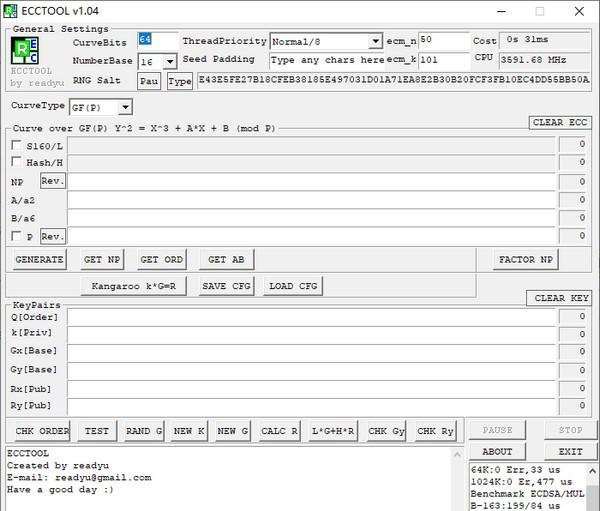The height and width of the screenshot is (511, 600).
Task: Run Kangaroo k*G=R
Action: pos(134,286)
